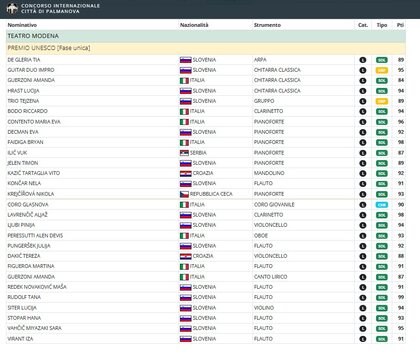This screenshot has height=360, width=420.
Task: Click Italy flag in Bodo Riccardo row
Action: click(x=184, y=111)
